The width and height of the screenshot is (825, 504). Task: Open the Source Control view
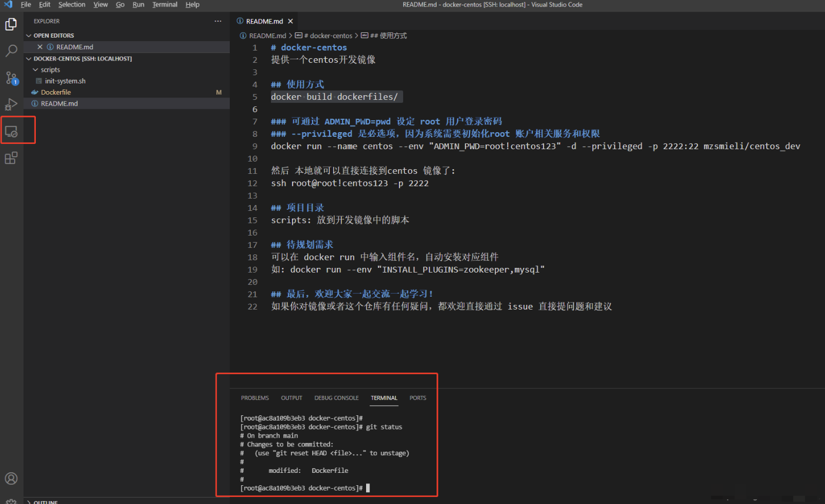tap(11, 78)
